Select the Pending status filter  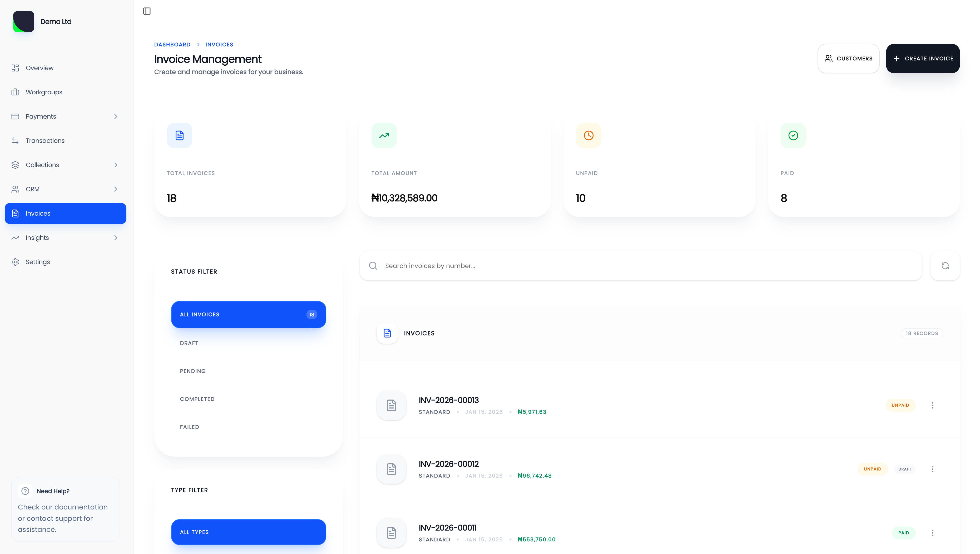[x=192, y=371]
